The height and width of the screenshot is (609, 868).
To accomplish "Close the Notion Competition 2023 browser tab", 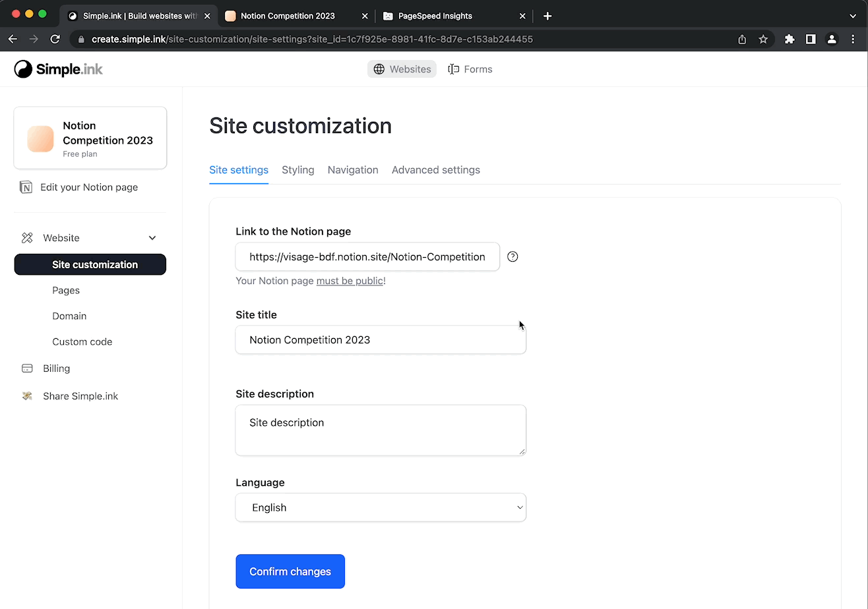I will click(365, 16).
